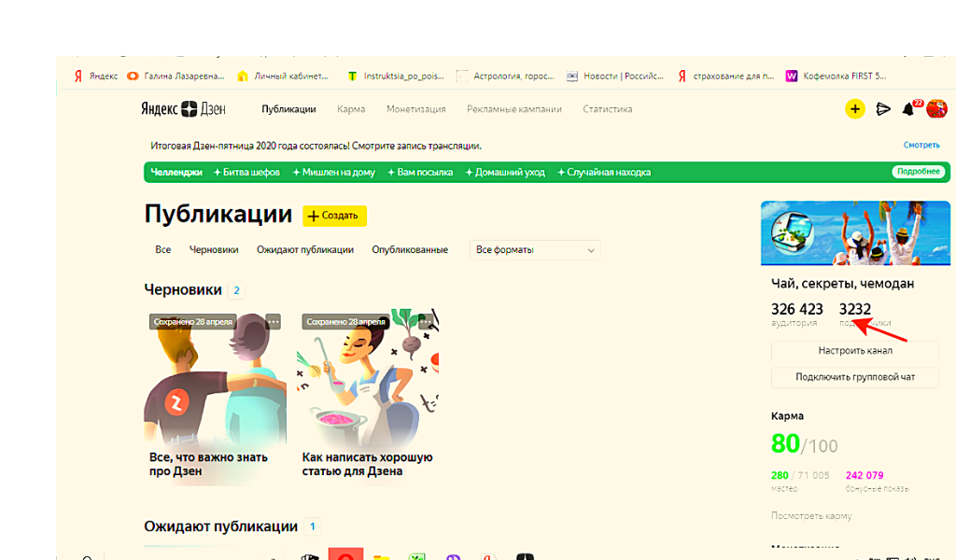The width and height of the screenshot is (956, 560).
Task: Open the страхование для п bookmark
Action: 725,77
